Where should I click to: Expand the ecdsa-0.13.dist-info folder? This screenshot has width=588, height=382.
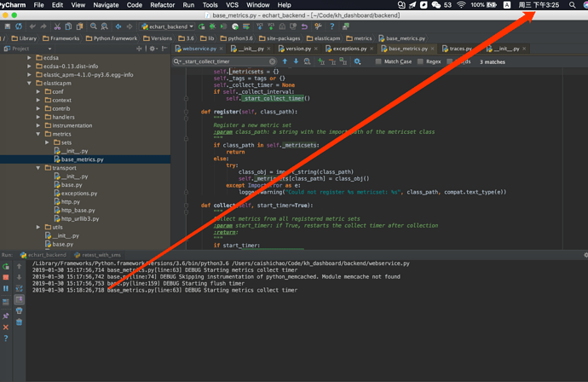tap(29, 66)
